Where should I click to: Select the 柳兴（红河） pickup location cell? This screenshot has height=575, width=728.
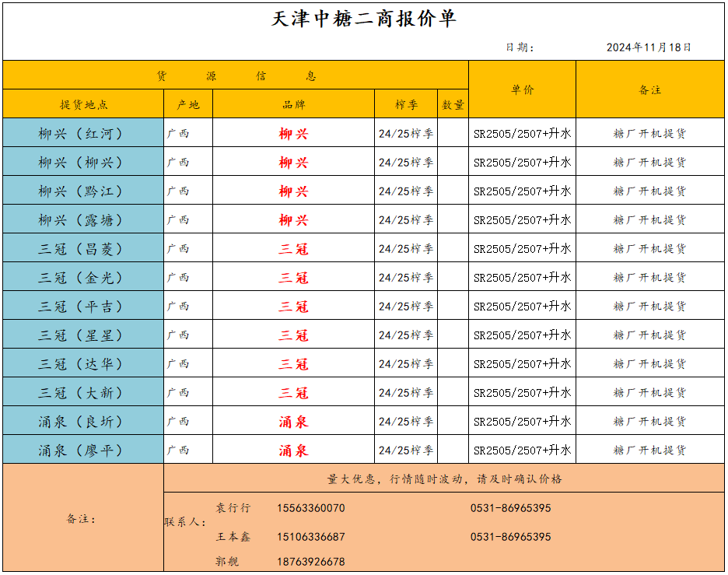point(82,134)
